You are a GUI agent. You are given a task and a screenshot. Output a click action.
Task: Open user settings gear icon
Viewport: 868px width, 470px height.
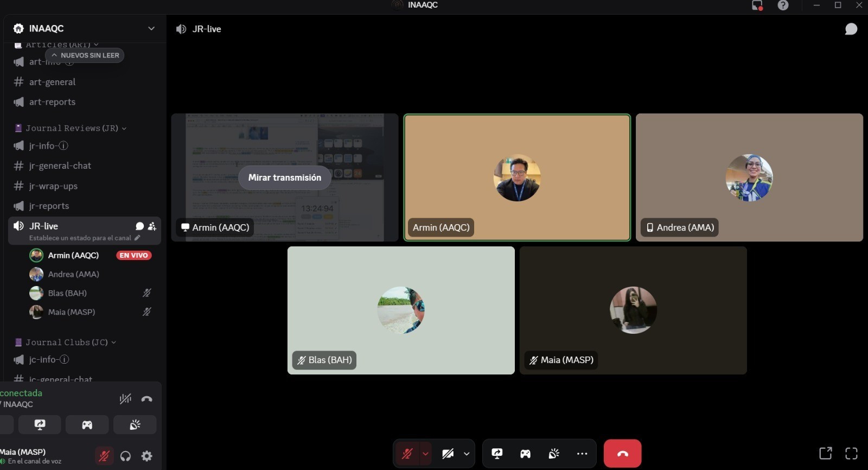pos(147,456)
